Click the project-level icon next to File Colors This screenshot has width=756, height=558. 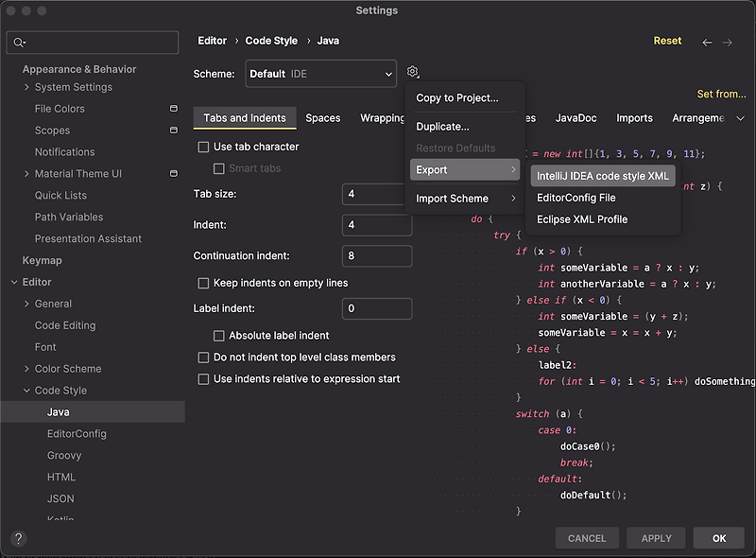click(x=173, y=108)
